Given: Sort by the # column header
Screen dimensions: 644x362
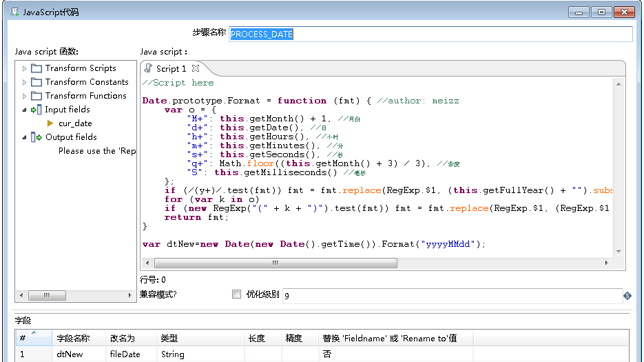Looking at the screenshot, I should pyautogui.click(x=28, y=338).
